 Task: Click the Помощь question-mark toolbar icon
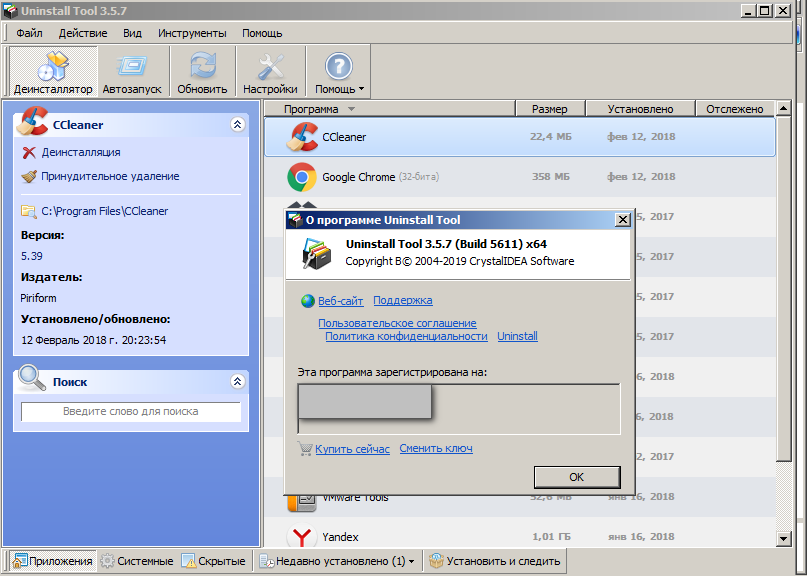[x=338, y=66]
